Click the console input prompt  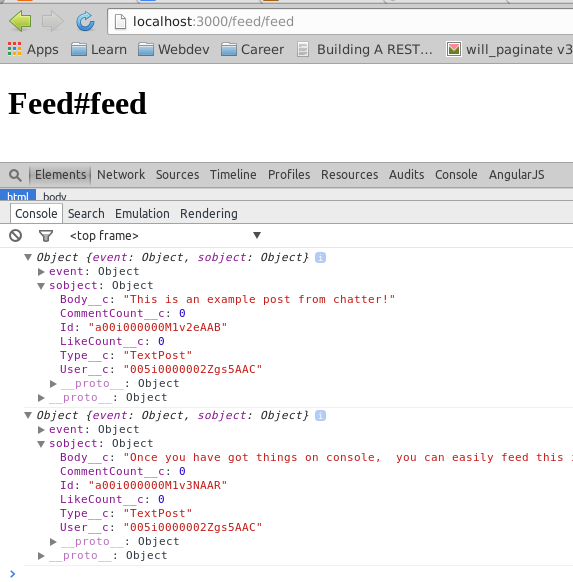pyautogui.click(x=293, y=574)
